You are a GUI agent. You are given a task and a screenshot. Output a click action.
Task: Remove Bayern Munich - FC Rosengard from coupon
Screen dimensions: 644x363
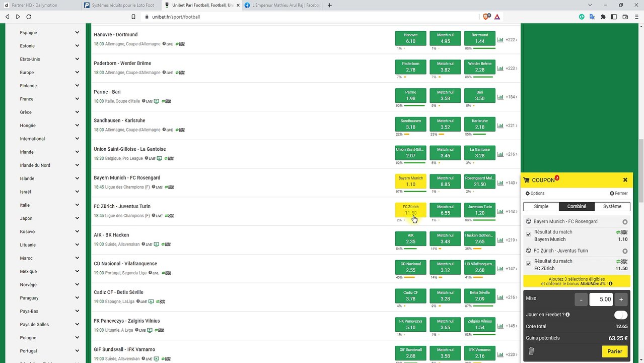[625, 222]
